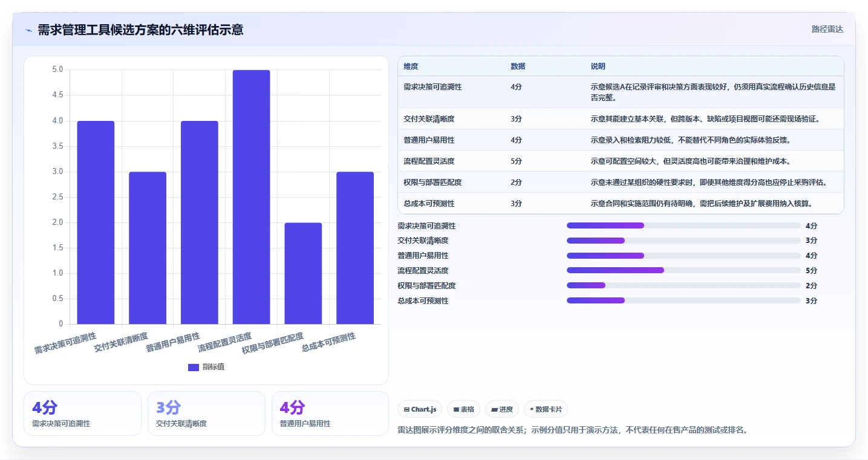Click the 总成本可预测性 progress bar
The width and height of the screenshot is (868, 460).
point(684,300)
